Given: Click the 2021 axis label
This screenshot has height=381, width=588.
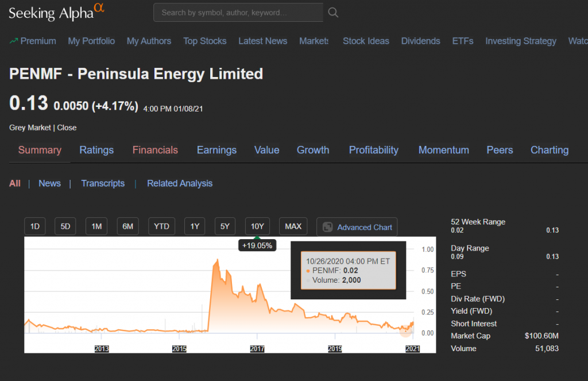Looking at the screenshot, I should (412, 349).
